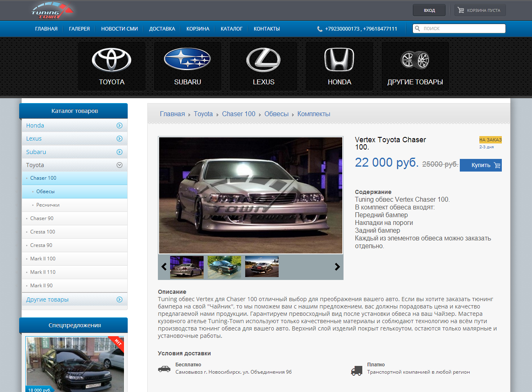Click the Vertex Toyota Chaser 100 title
Viewport: 532px width, 392px height.
[390, 143]
